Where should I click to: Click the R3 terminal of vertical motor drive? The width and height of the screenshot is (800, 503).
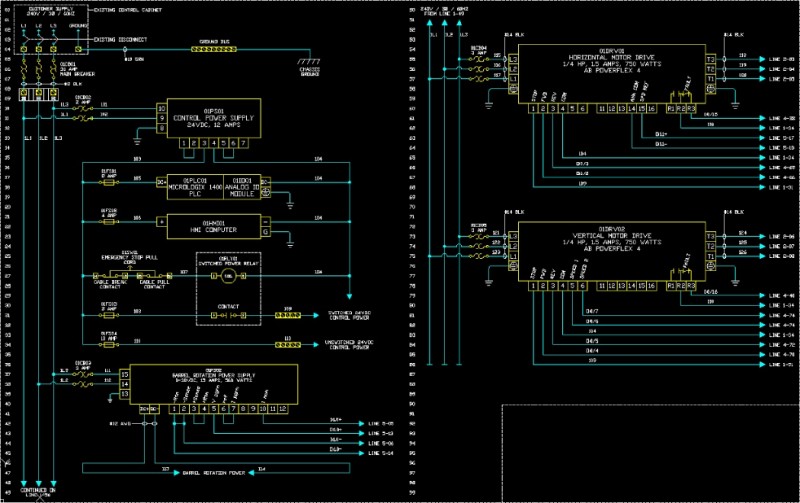[691, 286]
